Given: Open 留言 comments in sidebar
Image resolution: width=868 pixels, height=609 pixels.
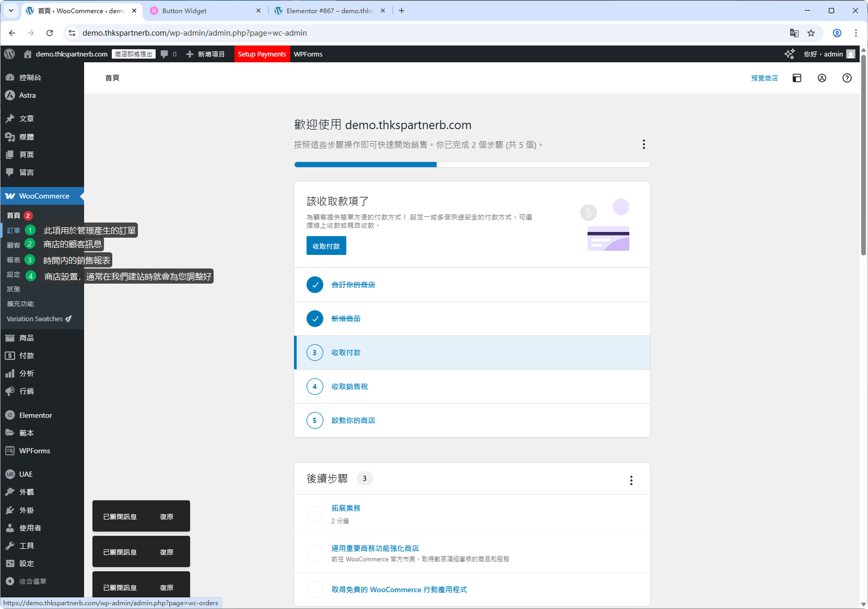Looking at the screenshot, I should coord(42,172).
